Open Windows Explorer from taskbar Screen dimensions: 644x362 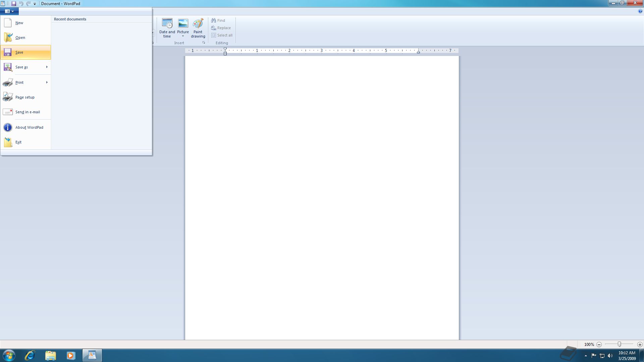point(51,355)
